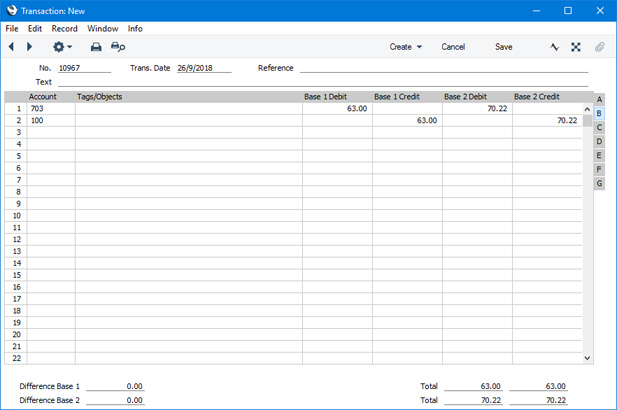Open the Info menu
Screen dimensions: 617x410
pos(135,29)
